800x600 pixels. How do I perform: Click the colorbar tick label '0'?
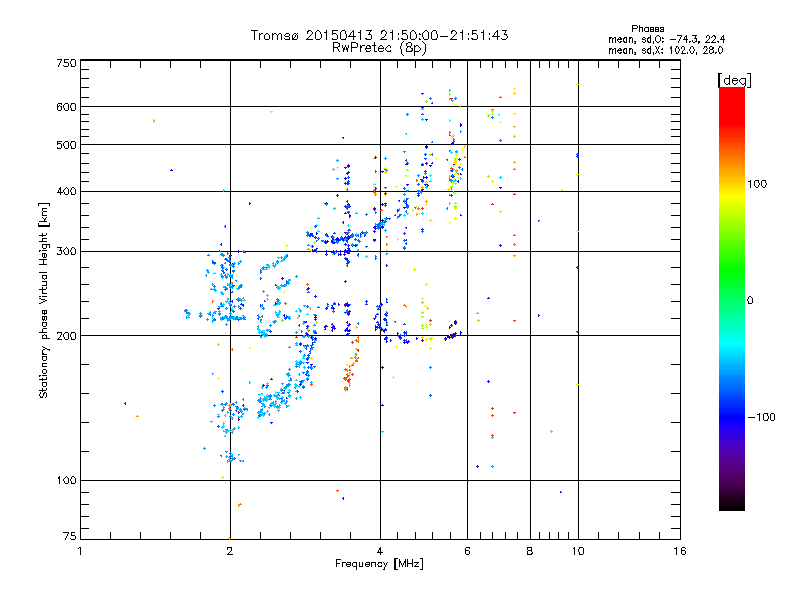[750, 300]
